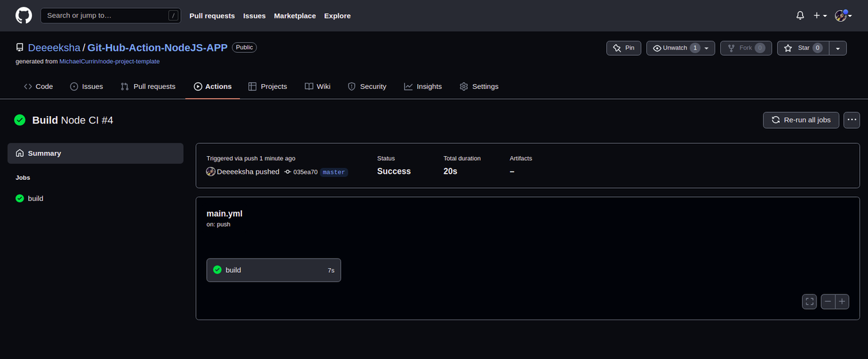Open commit 035ea70
The image size is (868, 359).
[305, 172]
